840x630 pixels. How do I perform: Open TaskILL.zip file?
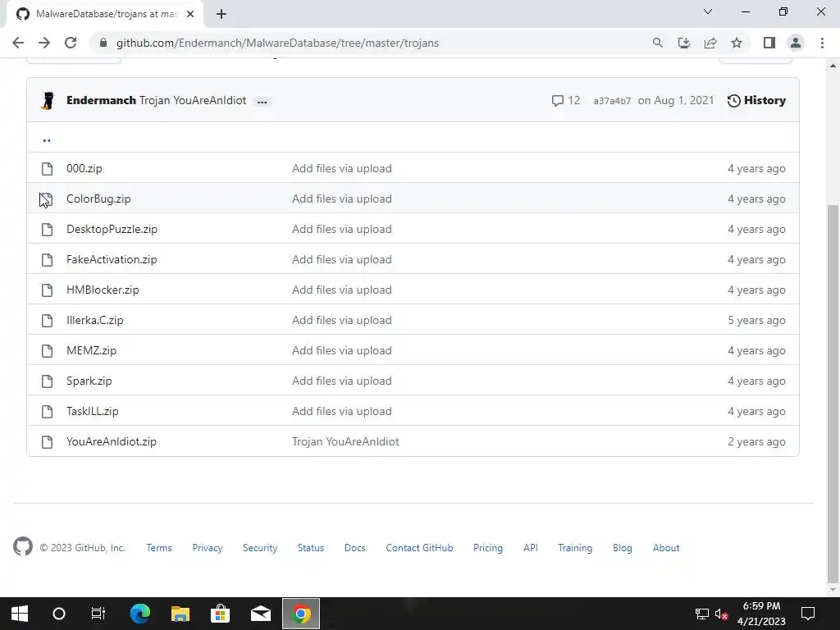[x=92, y=412]
